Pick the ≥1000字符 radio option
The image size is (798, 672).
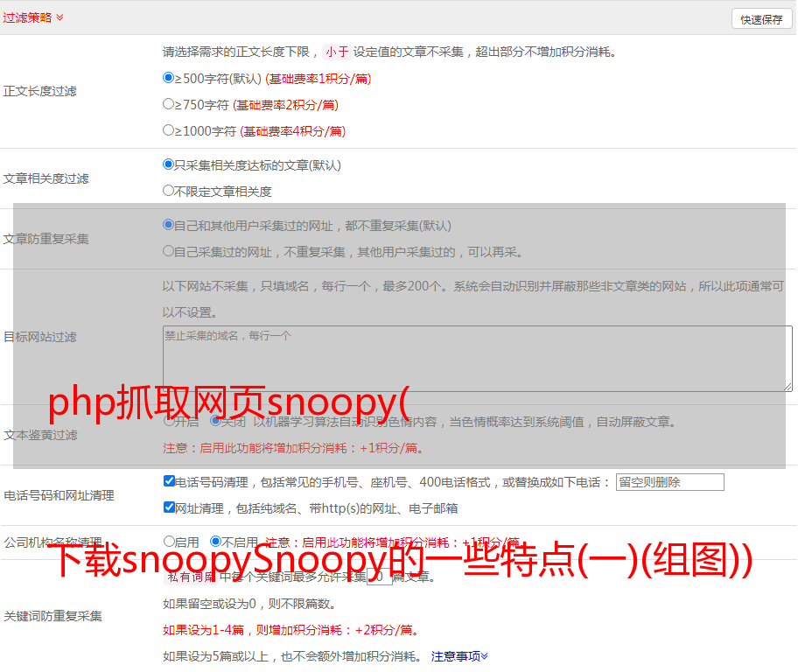(168, 129)
